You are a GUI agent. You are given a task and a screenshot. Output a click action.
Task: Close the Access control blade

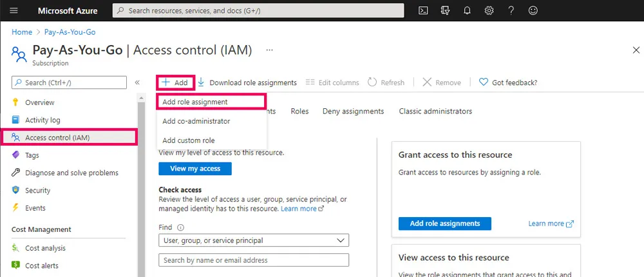636,50
